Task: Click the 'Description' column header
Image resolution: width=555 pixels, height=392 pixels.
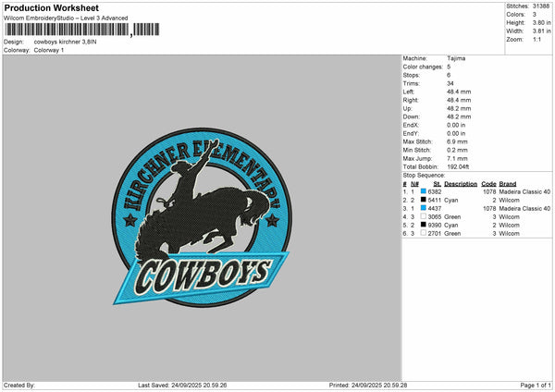Action: [x=461, y=184]
